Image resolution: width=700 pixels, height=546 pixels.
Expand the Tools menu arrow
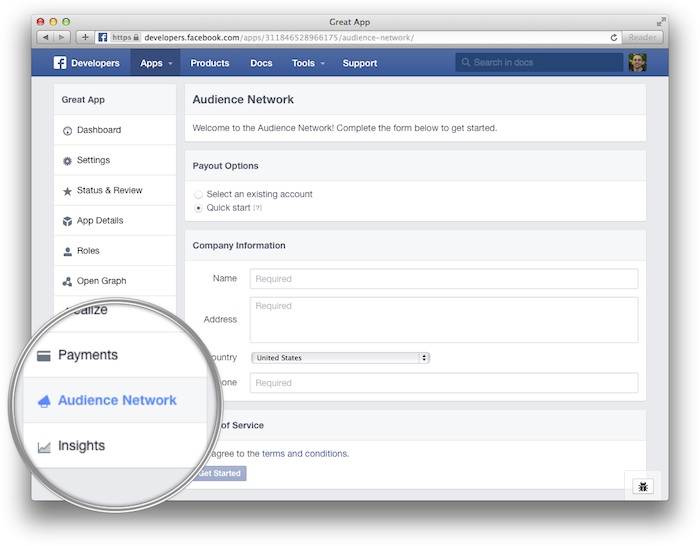click(x=322, y=63)
